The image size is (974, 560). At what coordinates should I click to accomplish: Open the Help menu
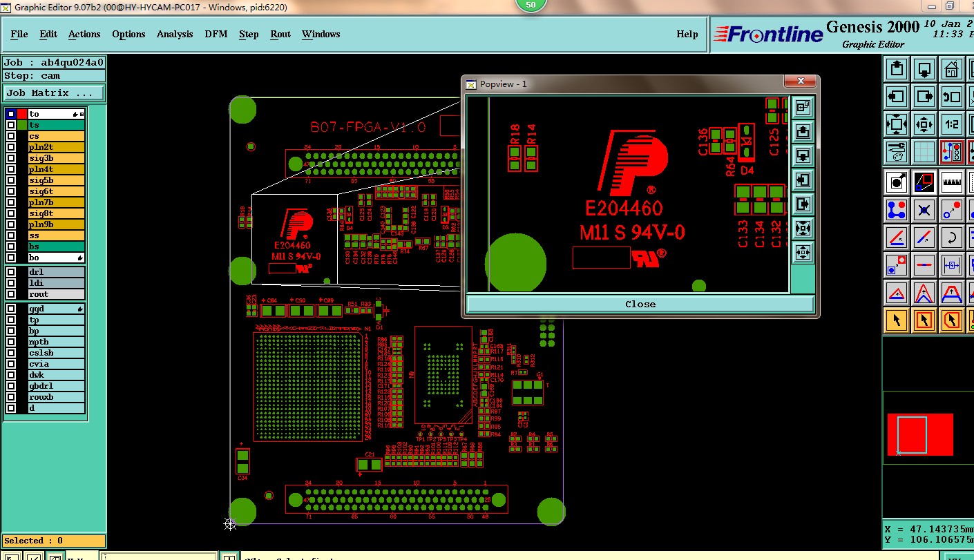click(x=687, y=34)
